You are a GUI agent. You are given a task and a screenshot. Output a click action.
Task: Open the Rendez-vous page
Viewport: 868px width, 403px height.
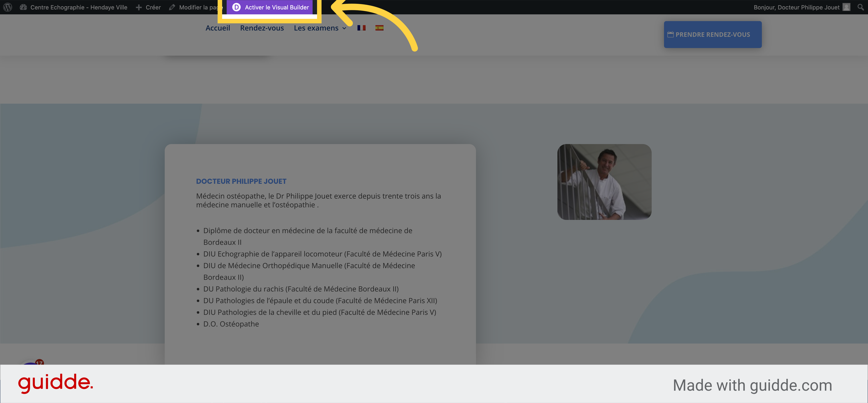point(262,28)
